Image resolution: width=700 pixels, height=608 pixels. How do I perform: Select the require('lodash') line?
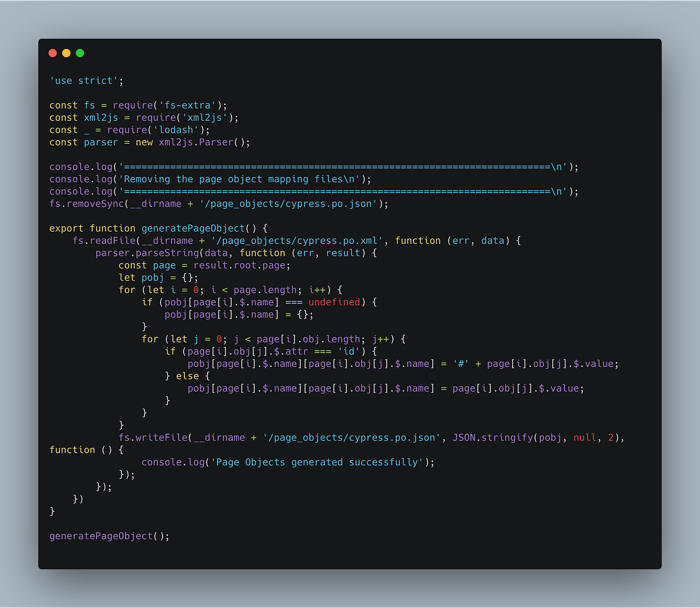tap(128, 130)
